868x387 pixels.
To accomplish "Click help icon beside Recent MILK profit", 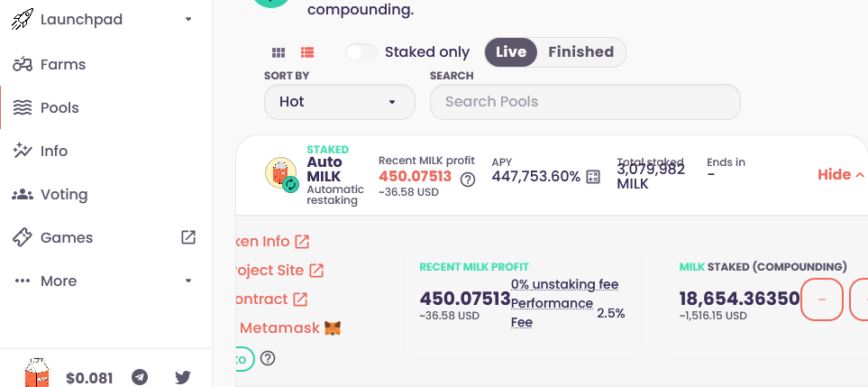I will pyautogui.click(x=468, y=180).
